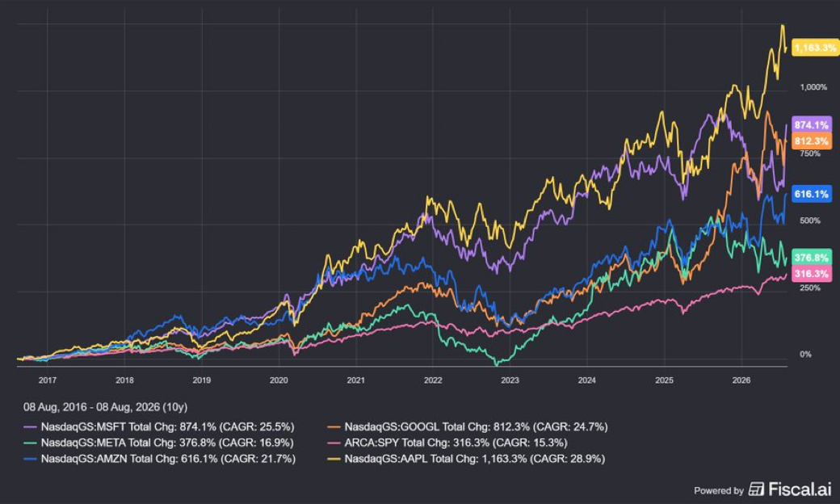Click the 2022 x-axis label

433,380
